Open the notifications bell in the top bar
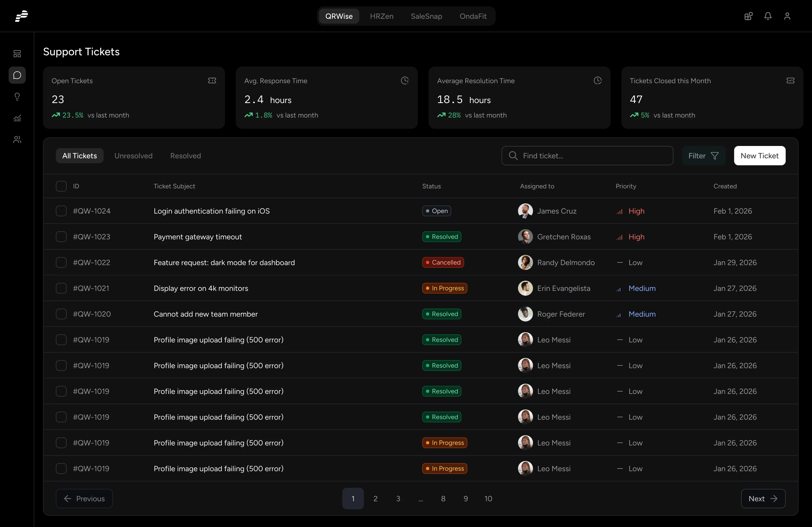 (x=768, y=16)
